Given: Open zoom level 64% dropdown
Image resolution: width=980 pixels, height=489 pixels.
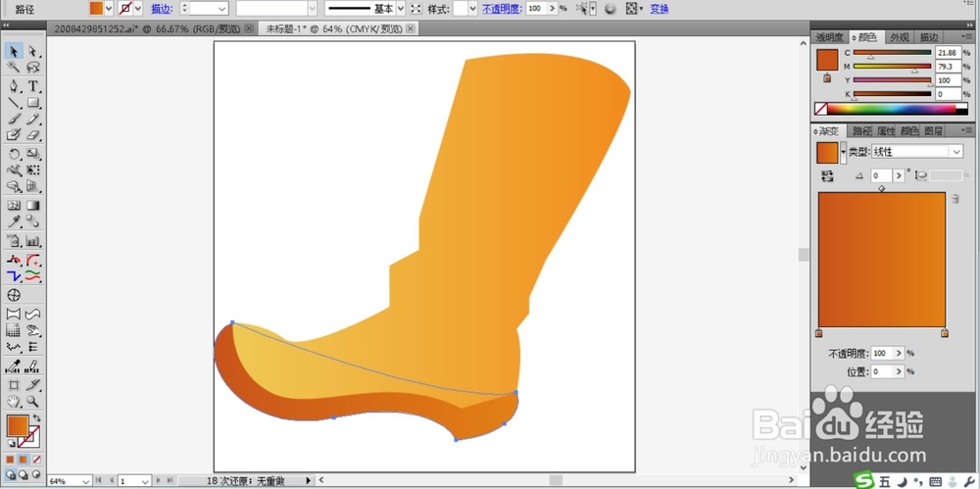Looking at the screenshot, I should [x=85, y=481].
